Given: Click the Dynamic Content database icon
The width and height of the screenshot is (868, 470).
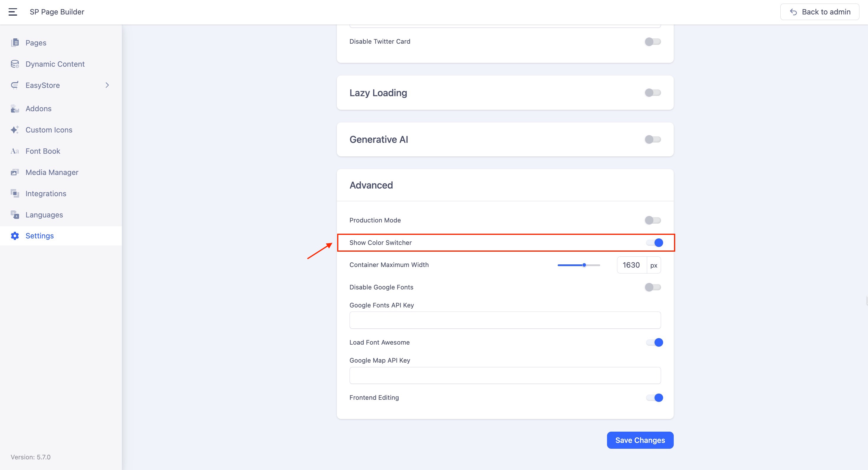Looking at the screenshot, I should point(15,64).
